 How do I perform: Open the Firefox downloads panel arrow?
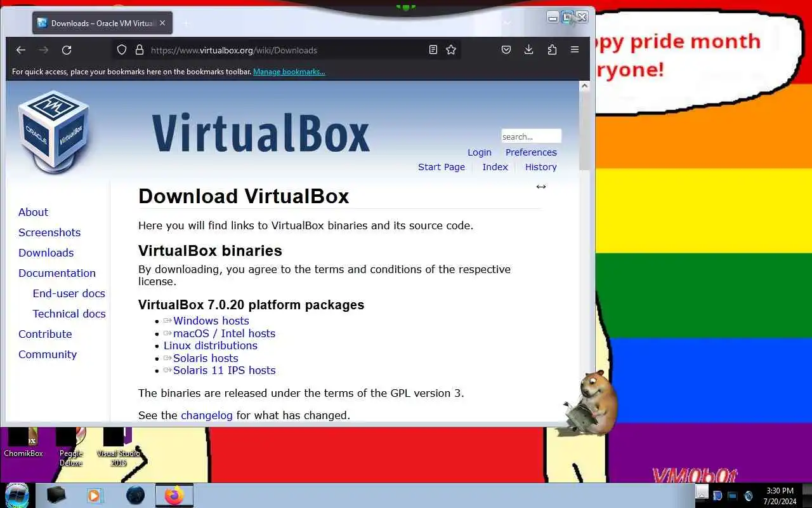point(528,50)
